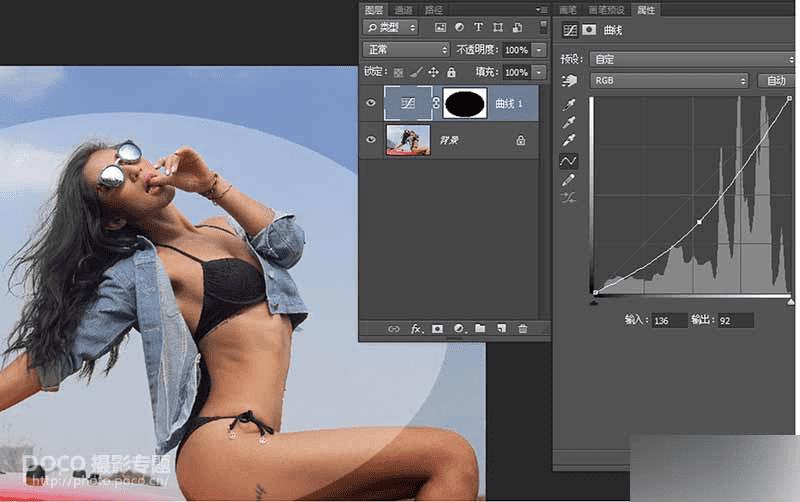Toggle the lock transparent pixels option

[x=399, y=72]
